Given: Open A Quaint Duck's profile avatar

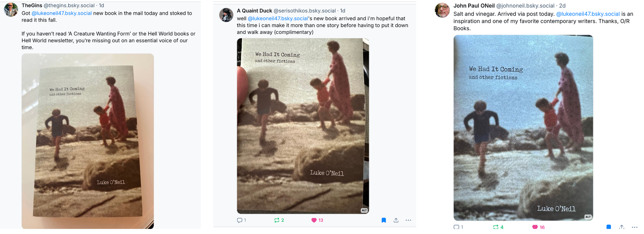Looking at the screenshot, I should [x=226, y=15].
